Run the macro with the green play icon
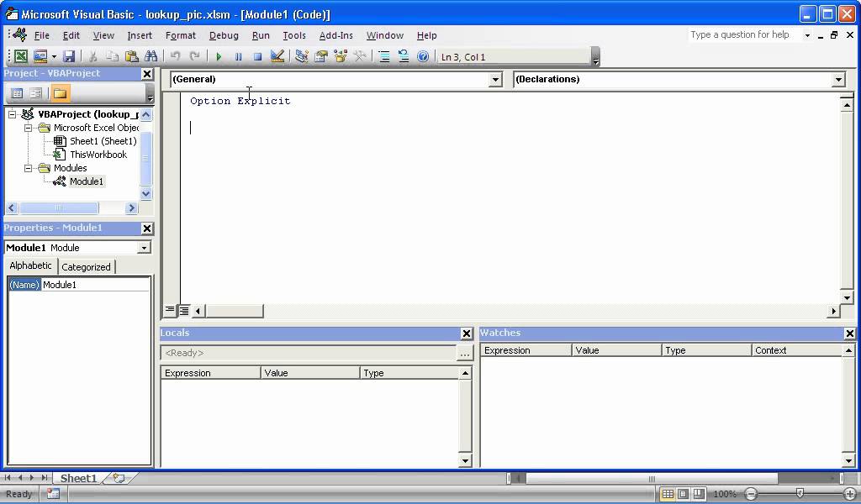 tap(219, 56)
